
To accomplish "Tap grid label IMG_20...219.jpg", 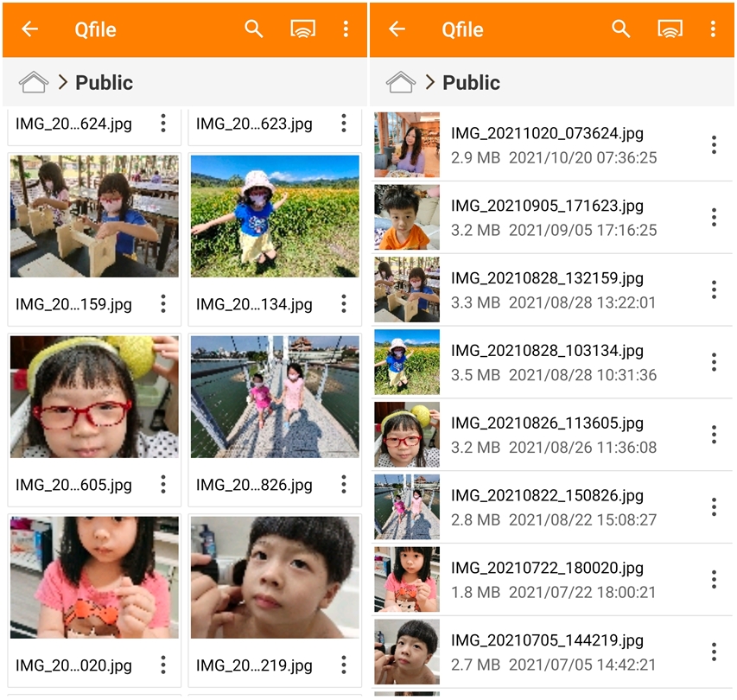I will [254, 665].
